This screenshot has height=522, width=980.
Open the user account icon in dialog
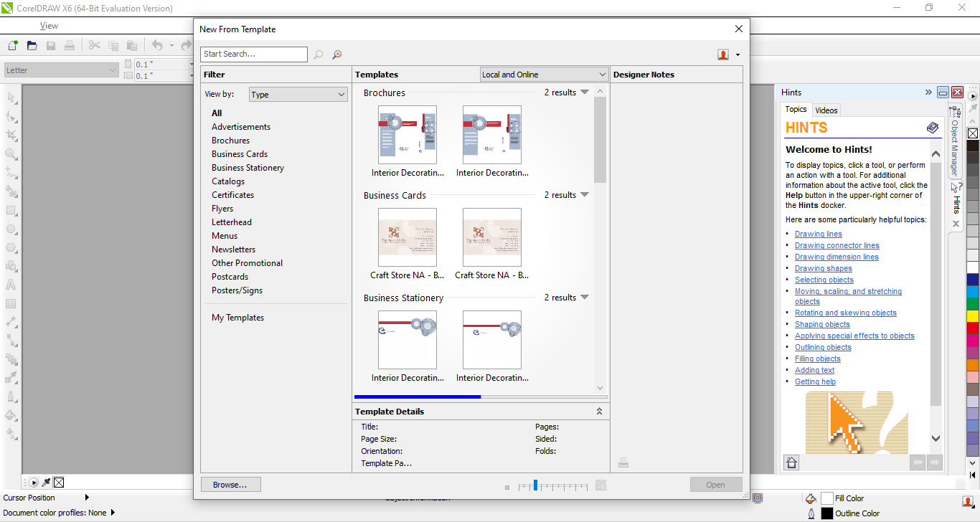tap(724, 54)
